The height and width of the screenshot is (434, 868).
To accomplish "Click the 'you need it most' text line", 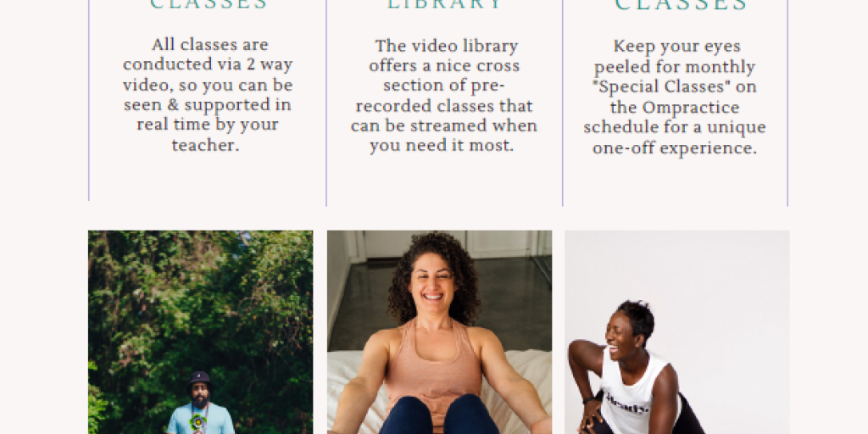I will tap(442, 146).
